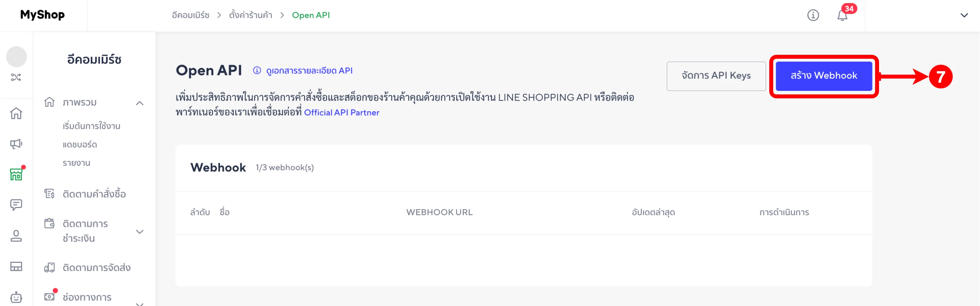Select the green shop storefront icon
The height and width of the screenshot is (306, 980).
[16, 175]
